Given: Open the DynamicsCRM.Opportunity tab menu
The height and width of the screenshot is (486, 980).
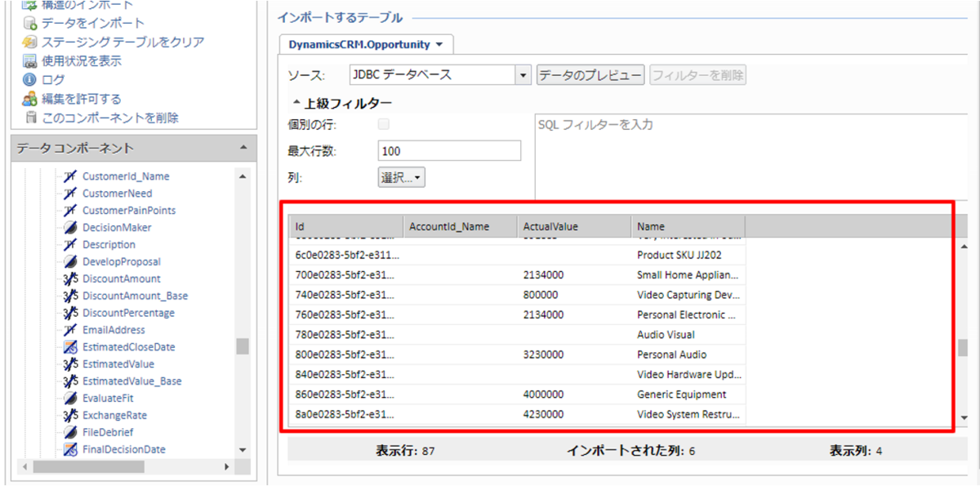Looking at the screenshot, I should [439, 44].
